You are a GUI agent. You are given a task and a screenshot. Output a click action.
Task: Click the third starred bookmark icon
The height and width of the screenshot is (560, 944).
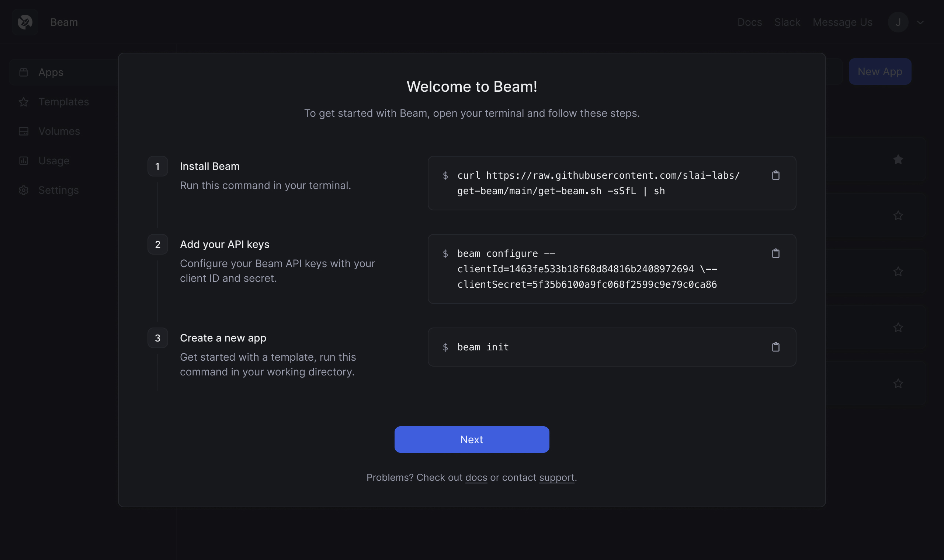(x=899, y=271)
